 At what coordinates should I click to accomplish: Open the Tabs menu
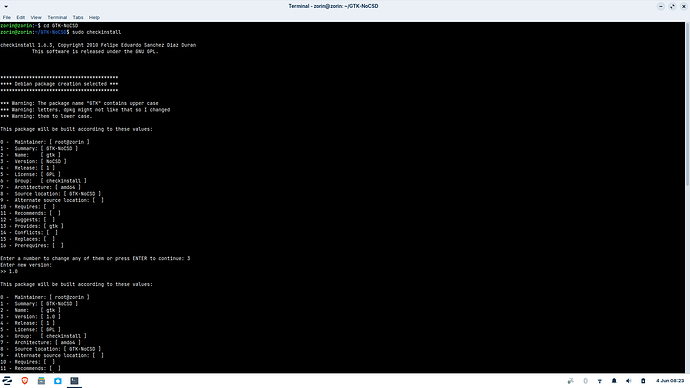78,18
